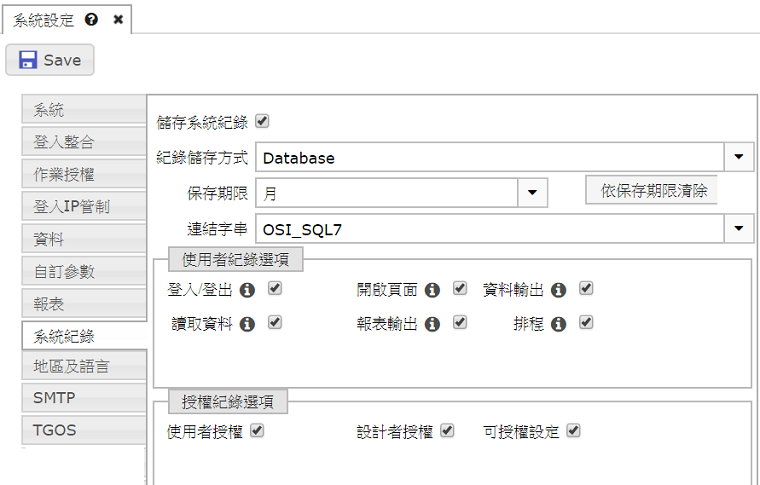This screenshot has height=485, width=760.
Task: Uncheck the 使用者授權 checkbox
Action: 257,431
